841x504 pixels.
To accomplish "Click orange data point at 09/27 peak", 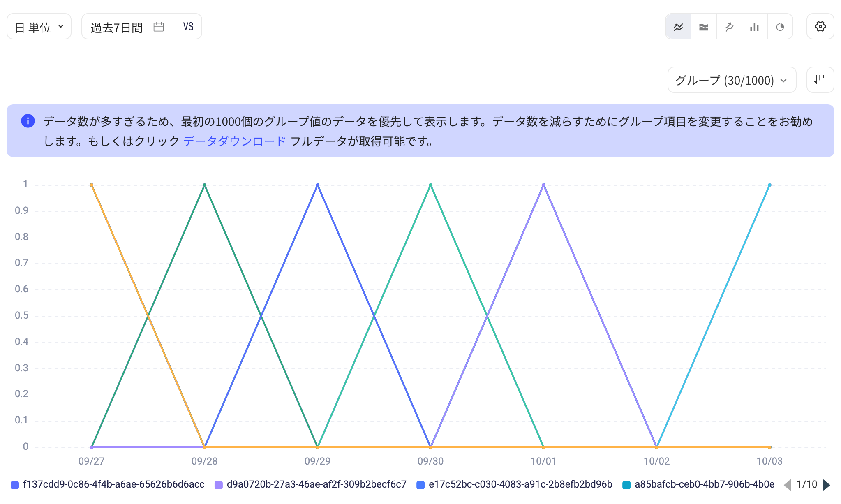I will (91, 185).
